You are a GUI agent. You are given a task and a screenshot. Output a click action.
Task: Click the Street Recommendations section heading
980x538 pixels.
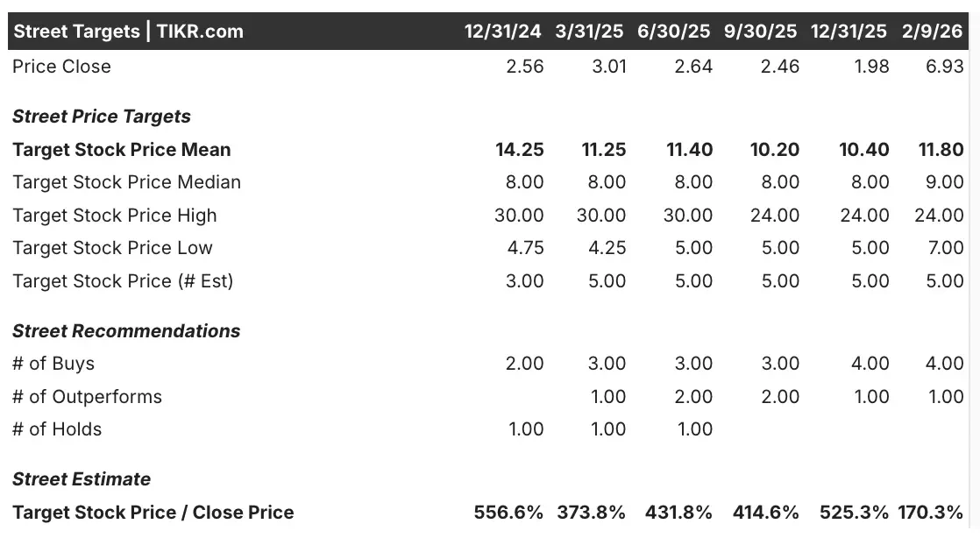pos(126,330)
